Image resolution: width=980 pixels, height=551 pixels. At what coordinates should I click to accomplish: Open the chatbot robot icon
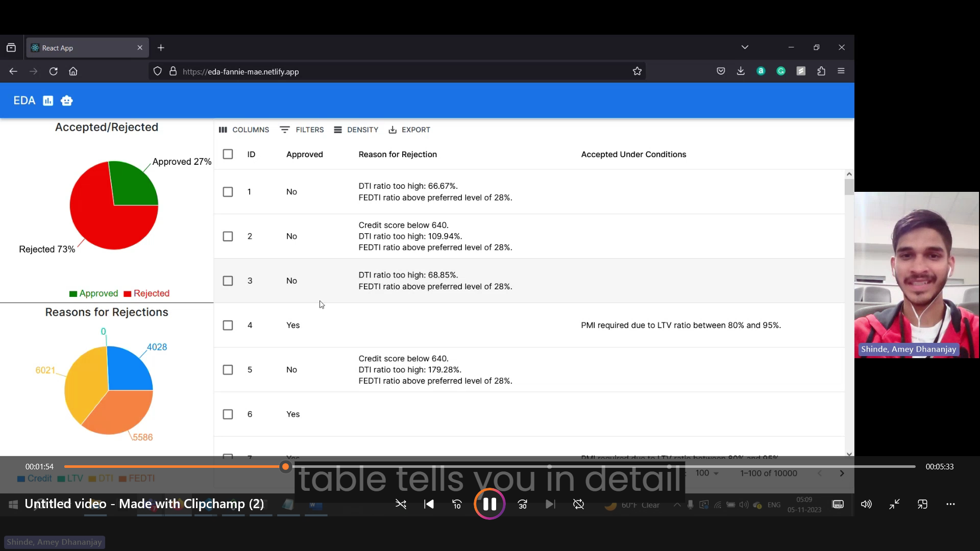67,101
